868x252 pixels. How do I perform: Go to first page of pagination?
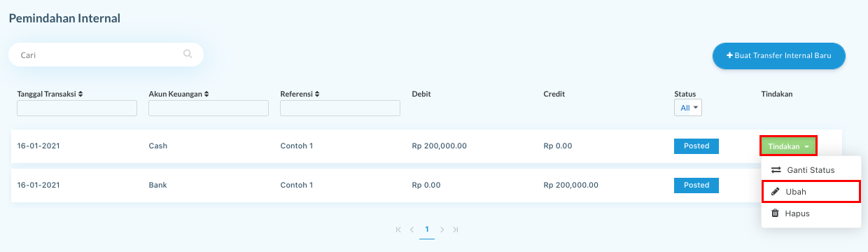[398, 229]
